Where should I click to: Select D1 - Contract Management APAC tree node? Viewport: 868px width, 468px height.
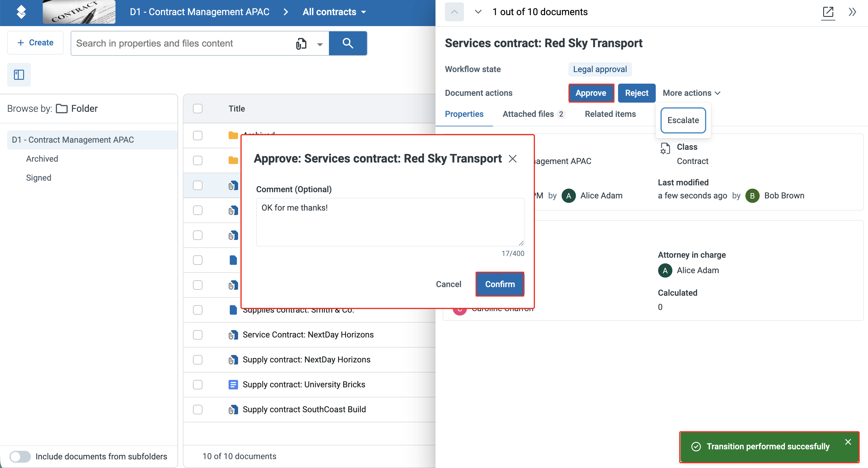pos(92,140)
